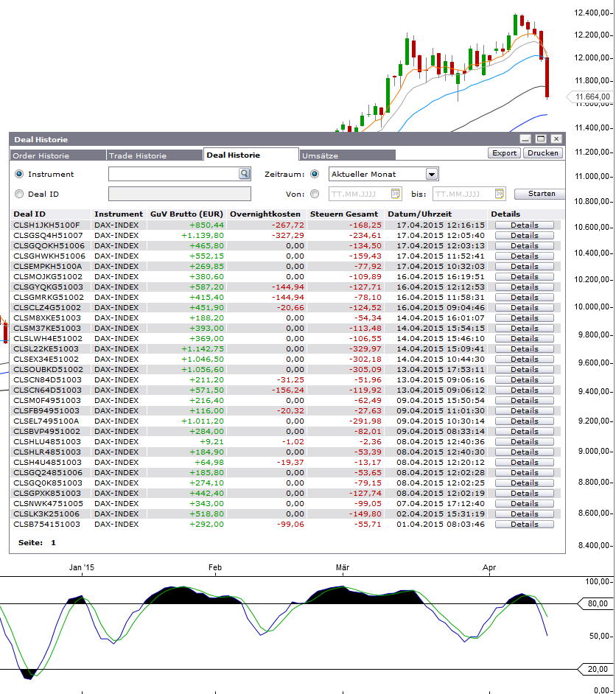Sort by the Instrument column header

pos(118,214)
